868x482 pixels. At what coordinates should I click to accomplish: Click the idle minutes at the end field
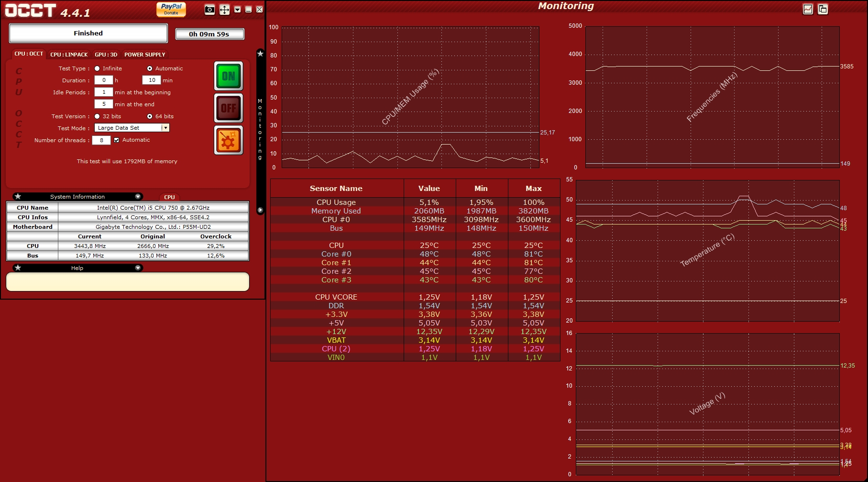[x=104, y=104]
